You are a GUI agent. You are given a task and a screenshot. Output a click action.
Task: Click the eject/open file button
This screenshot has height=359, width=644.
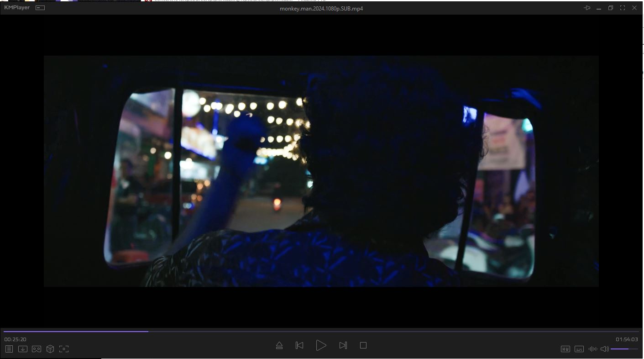point(279,346)
